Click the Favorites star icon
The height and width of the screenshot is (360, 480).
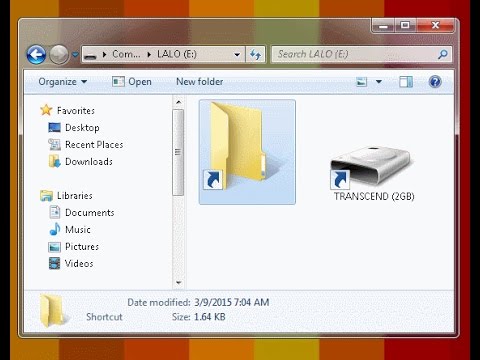click(x=46, y=110)
